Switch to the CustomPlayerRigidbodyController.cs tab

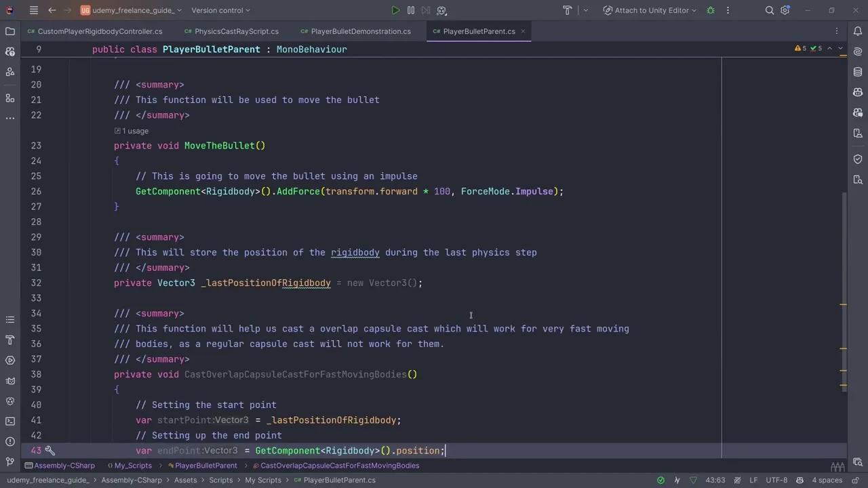point(100,31)
